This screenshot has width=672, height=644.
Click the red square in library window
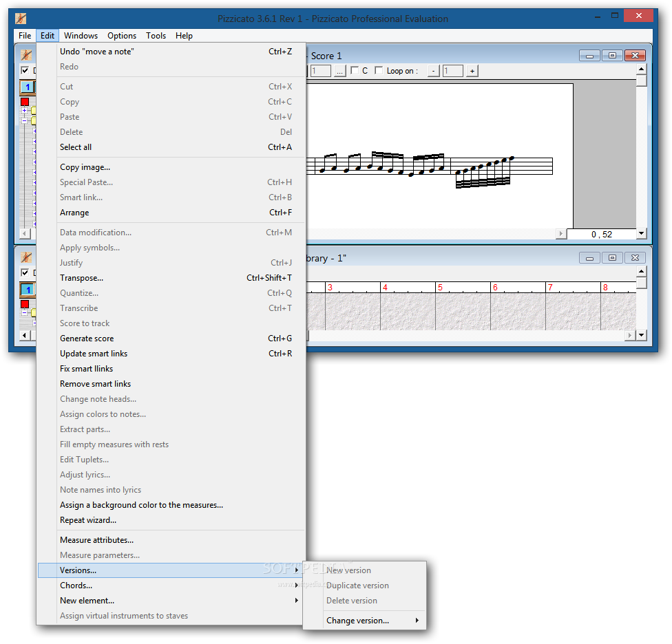pyautogui.click(x=25, y=303)
